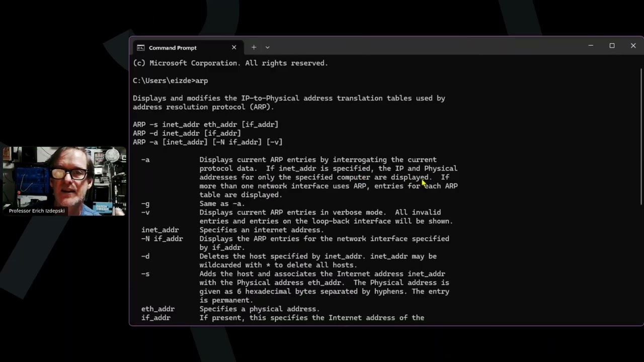644x362 pixels.
Task: Click 'Specifies an internet address.' text
Action: coord(262,230)
